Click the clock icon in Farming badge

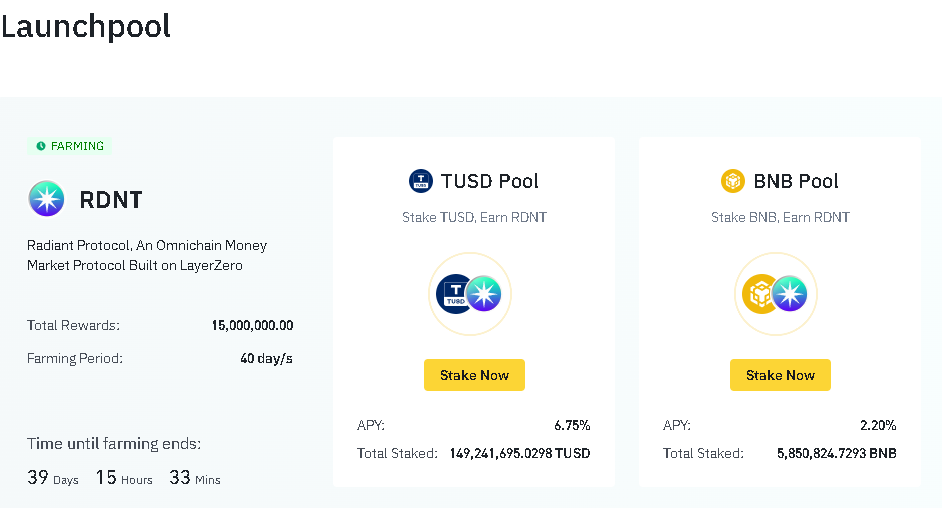(41, 146)
